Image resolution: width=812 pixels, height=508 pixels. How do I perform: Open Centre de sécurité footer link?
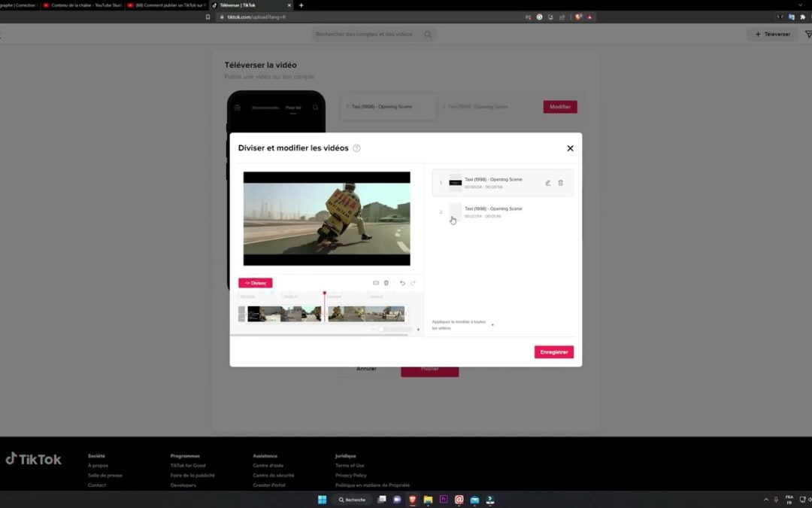274,476
